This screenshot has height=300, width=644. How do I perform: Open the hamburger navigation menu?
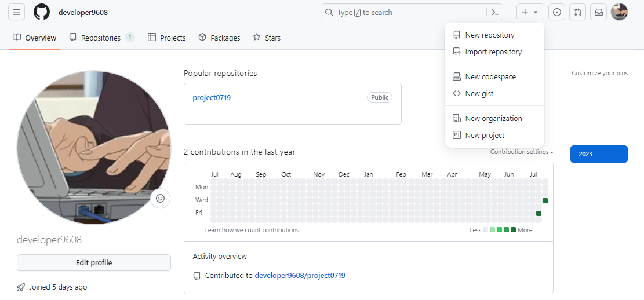(16, 12)
